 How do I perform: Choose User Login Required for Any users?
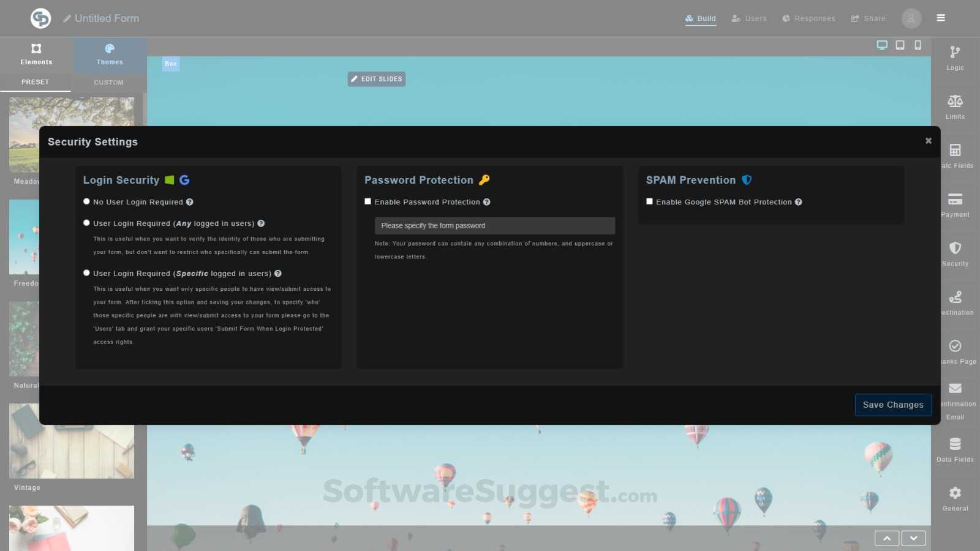(86, 223)
